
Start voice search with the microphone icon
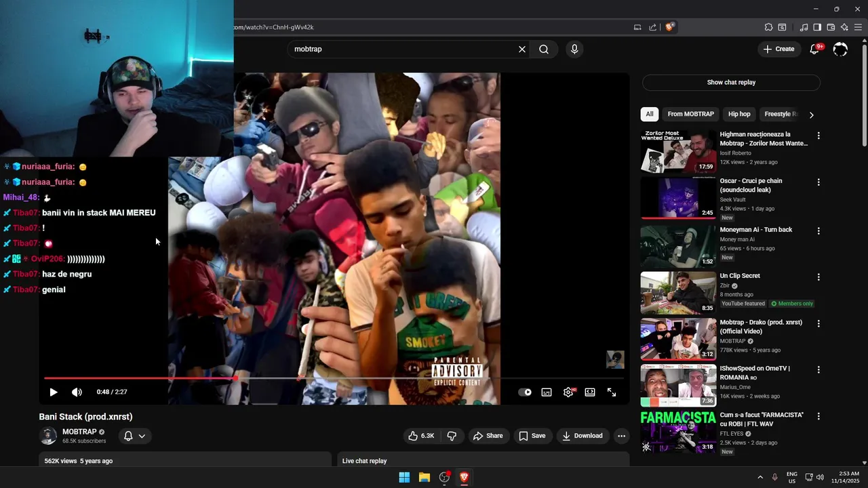pos(574,49)
